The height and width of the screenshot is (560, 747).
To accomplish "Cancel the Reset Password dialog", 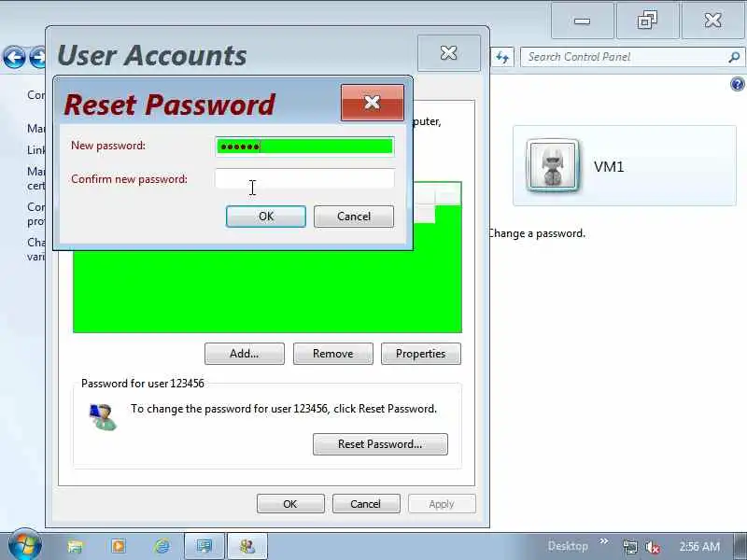I will tap(354, 217).
